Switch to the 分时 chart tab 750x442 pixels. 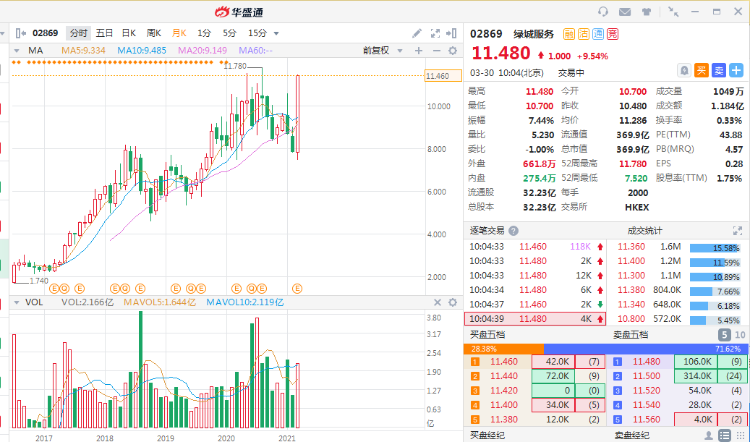pyautogui.click(x=78, y=33)
